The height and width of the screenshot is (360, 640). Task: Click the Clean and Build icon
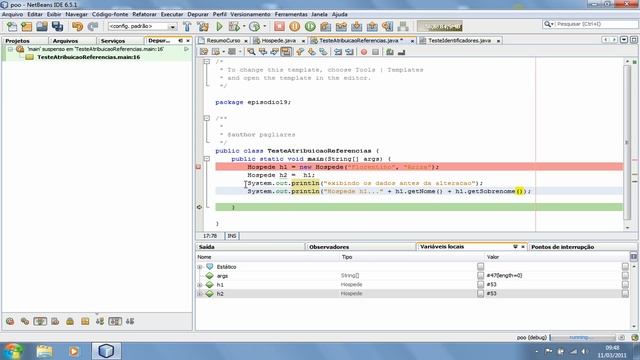click(203, 27)
